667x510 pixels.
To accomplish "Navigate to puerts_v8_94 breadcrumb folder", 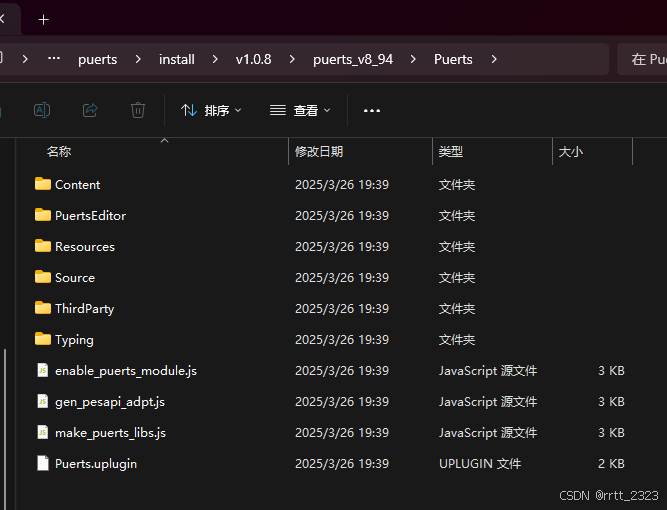I will click(353, 59).
